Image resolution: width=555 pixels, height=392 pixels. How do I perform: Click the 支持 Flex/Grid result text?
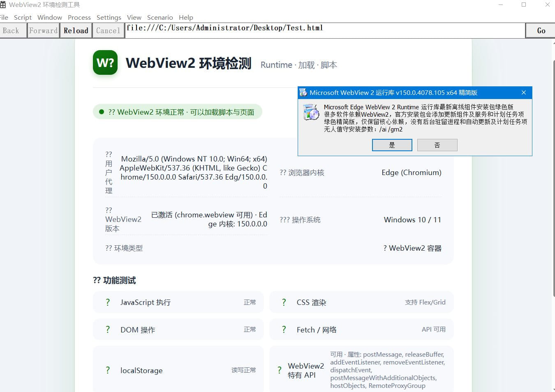pos(425,302)
